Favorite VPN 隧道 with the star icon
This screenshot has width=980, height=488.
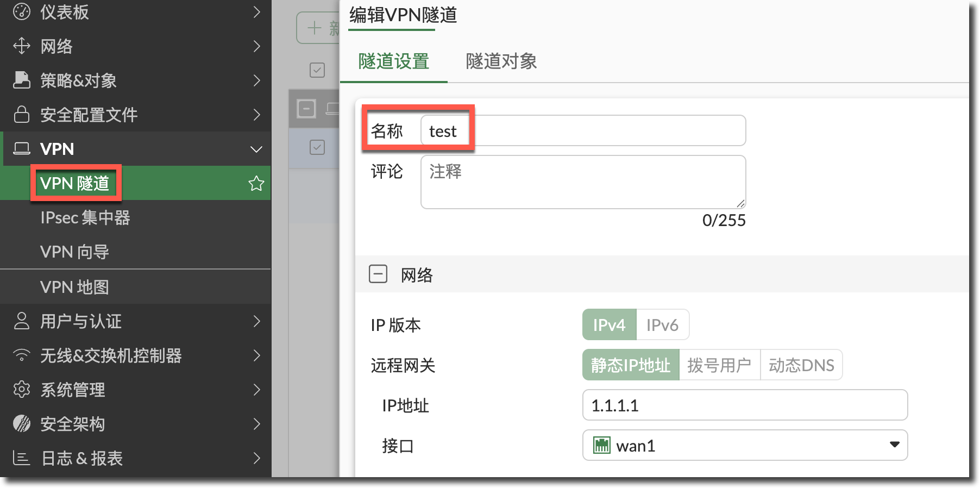tap(256, 184)
